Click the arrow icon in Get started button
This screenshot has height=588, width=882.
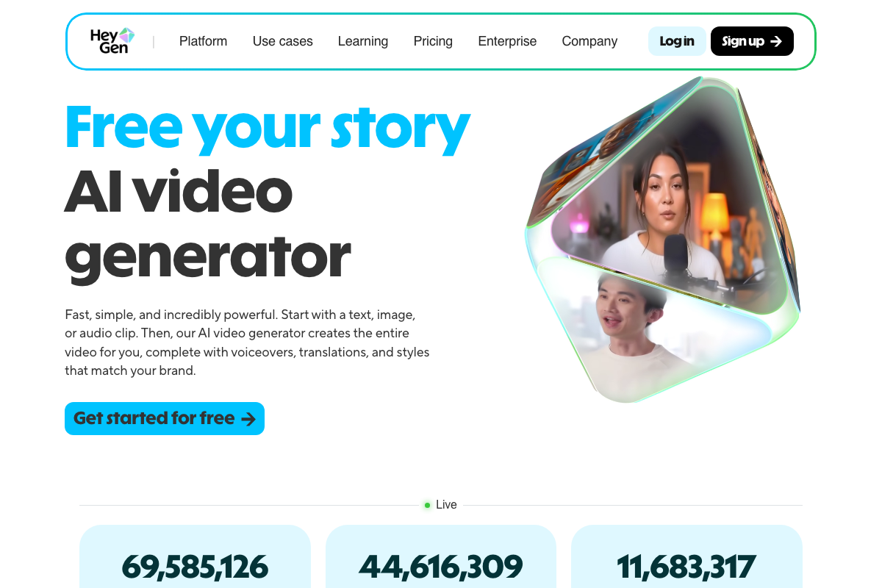[248, 419]
